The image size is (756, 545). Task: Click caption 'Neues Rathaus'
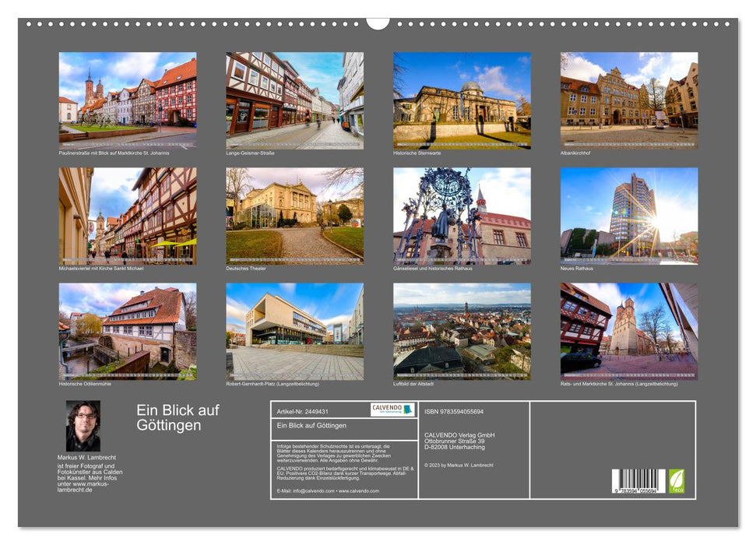[577, 268]
